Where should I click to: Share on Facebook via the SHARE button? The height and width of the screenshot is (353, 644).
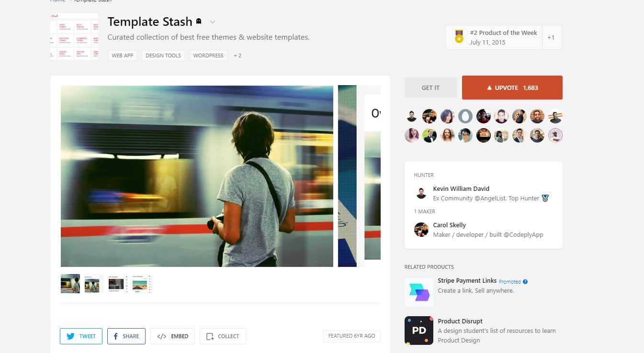[x=126, y=336]
